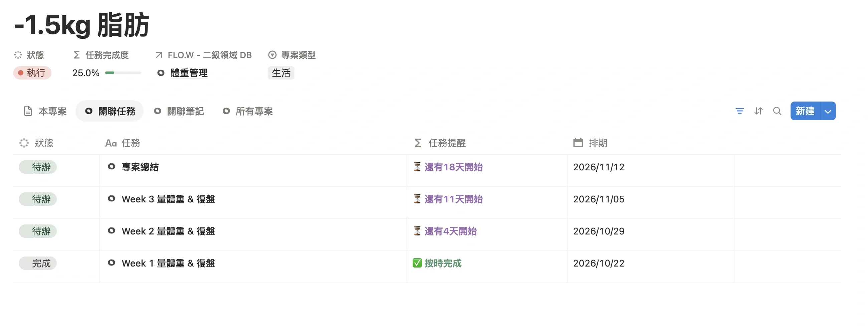Click the hourglass icon in 還有18天開始 cell
Image resolution: width=868 pixels, height=334 pixels.
pos(417,167)
